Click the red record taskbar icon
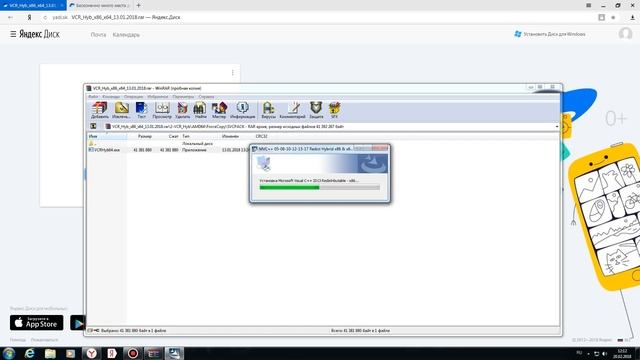 click(133, 353)
